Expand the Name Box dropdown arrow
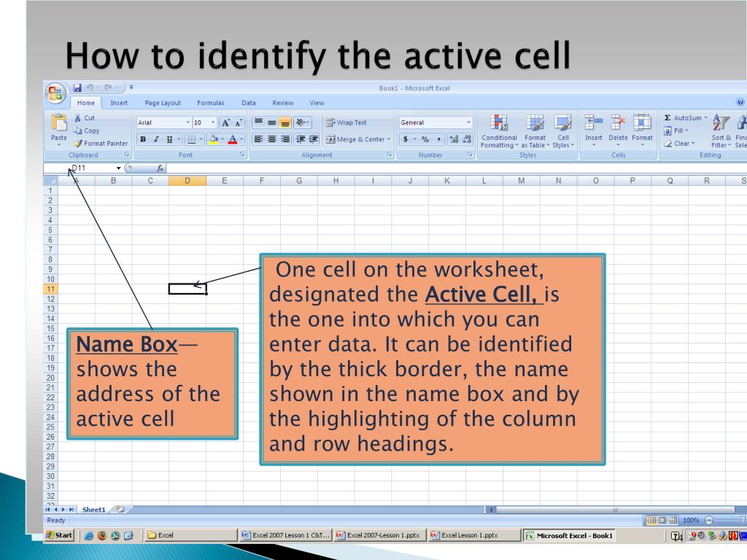Image resolution: width=747 pixels, height=560 pixels. tap(119, 168)
